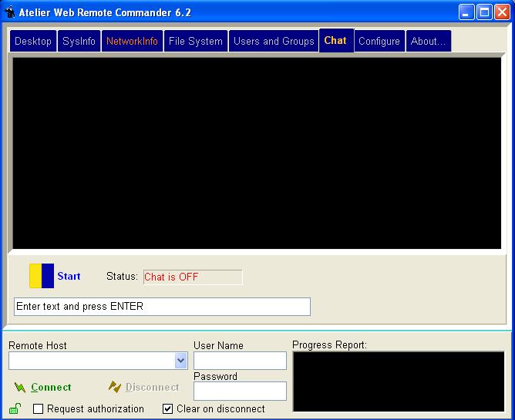Expand the Remote Host dropdown list
The image size is (515, 420).
180,361
